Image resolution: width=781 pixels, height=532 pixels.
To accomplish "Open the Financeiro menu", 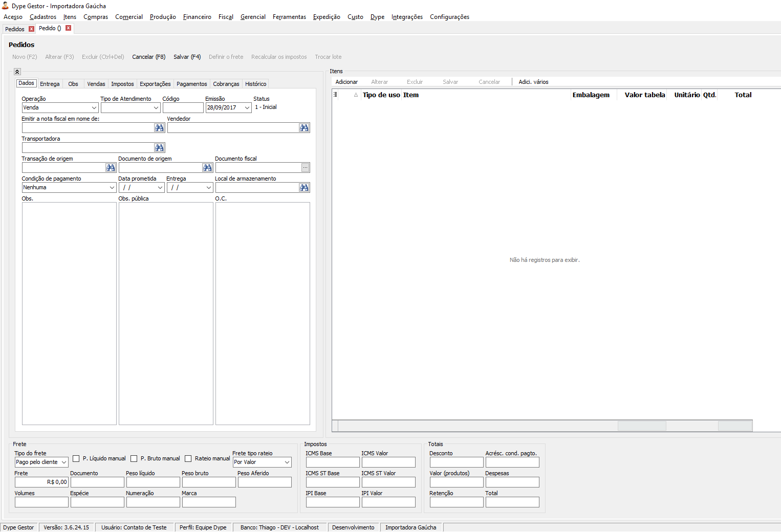I will [x=197, y=17].
